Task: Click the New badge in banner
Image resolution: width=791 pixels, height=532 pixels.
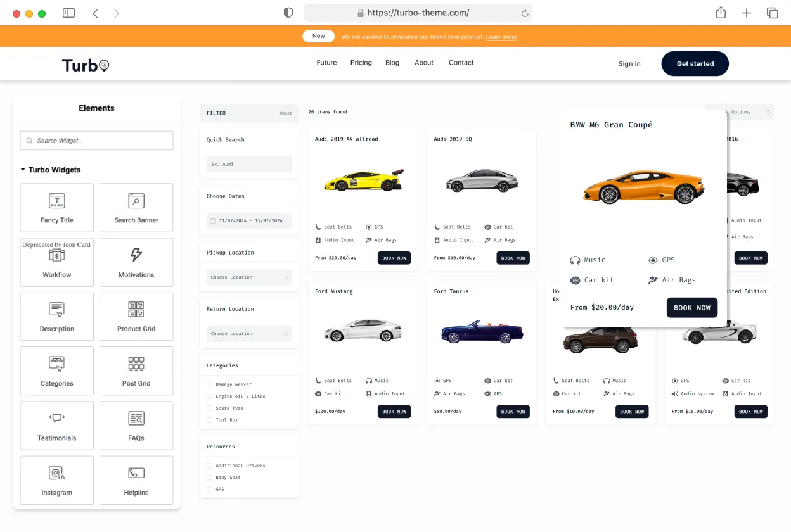Action: pyautogui.click(x=319, y=36)
